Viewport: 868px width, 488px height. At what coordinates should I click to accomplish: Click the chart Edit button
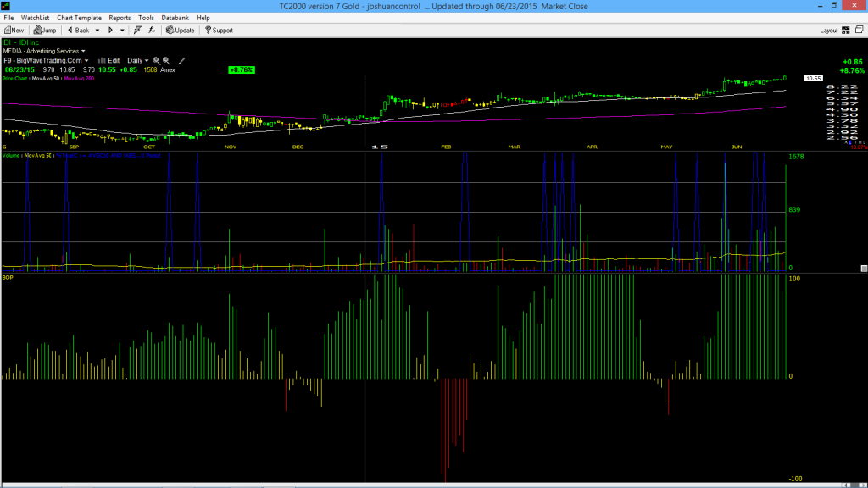pyautogui.click(x=109, y=61)
